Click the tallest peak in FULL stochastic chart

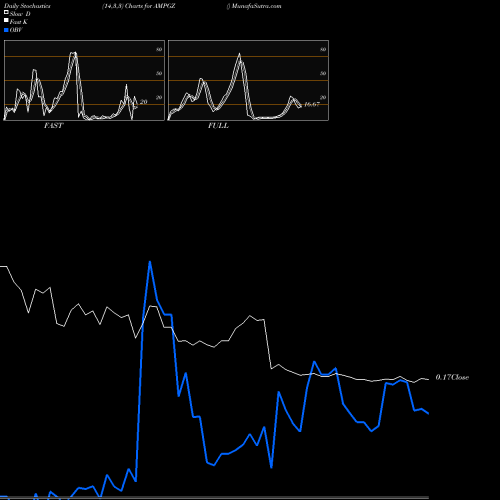(x=239, y=54)
